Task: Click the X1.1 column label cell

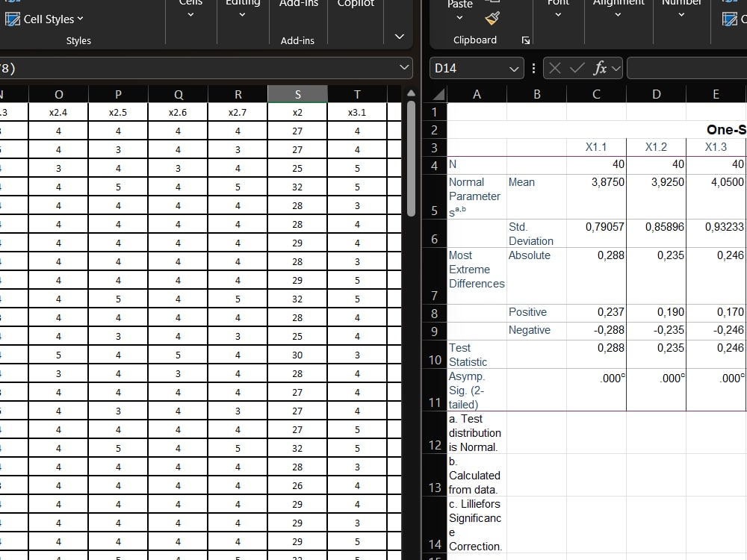Action: click(x=596, y=147)
